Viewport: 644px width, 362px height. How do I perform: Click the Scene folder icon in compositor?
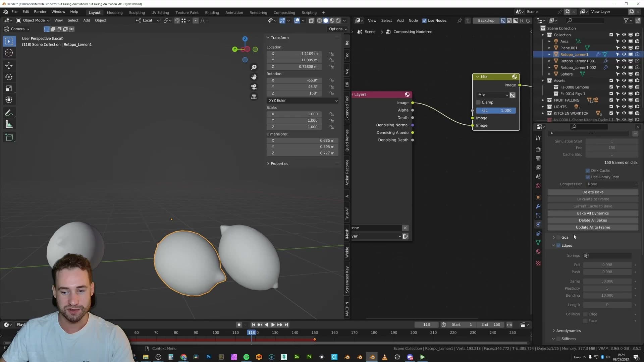405,236
